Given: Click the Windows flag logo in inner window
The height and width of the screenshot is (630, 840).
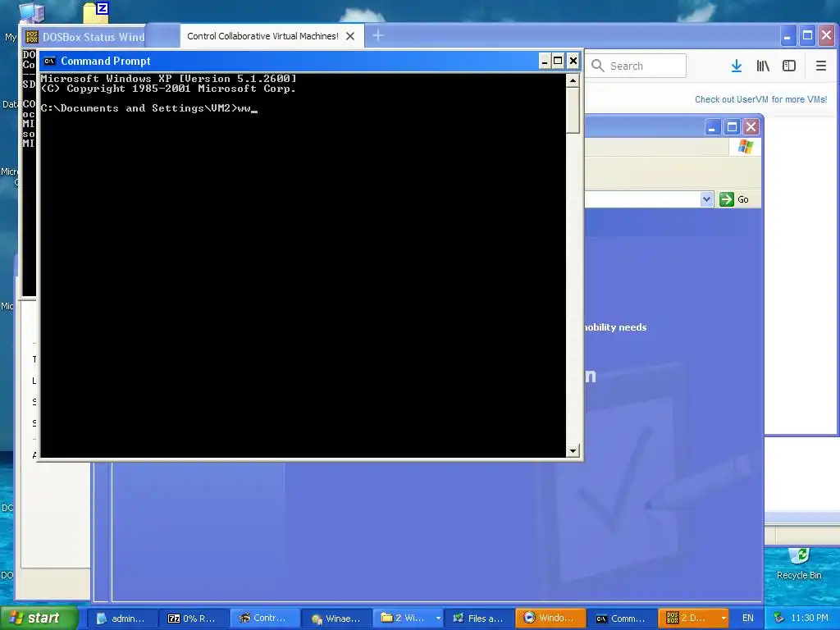Looking at the screenshot, I should click(x=745, y=146).
